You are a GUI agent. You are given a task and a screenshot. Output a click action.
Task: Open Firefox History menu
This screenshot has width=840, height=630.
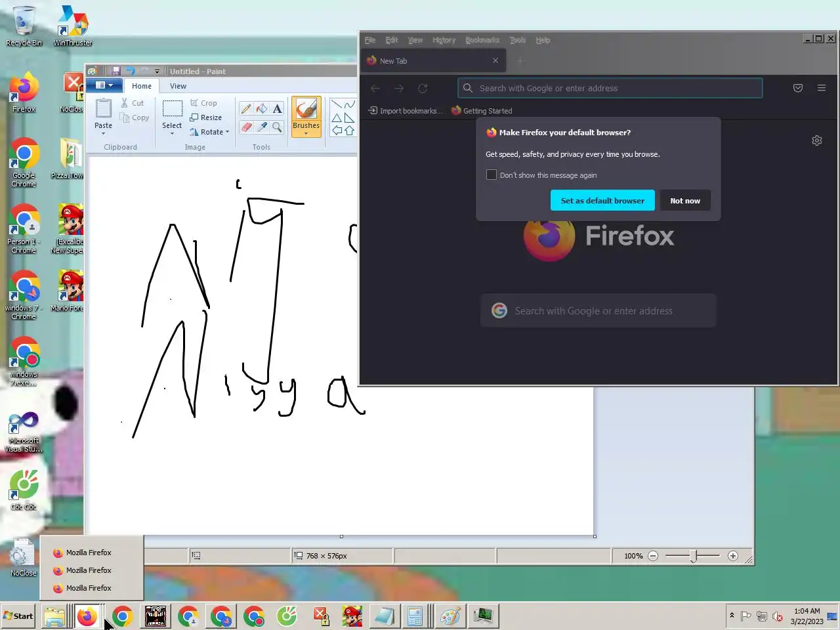point(444,40)
